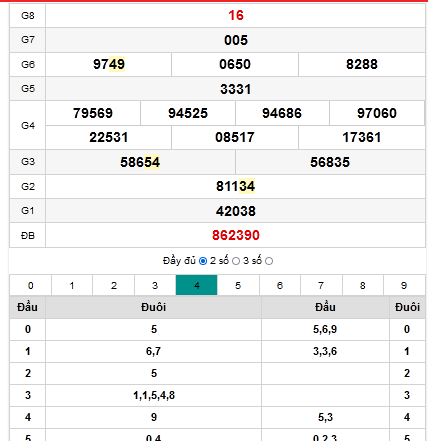The width and height of the screenshot is (428, 441).
Task: Switch to digit tab 8
Action: [363, 285]
